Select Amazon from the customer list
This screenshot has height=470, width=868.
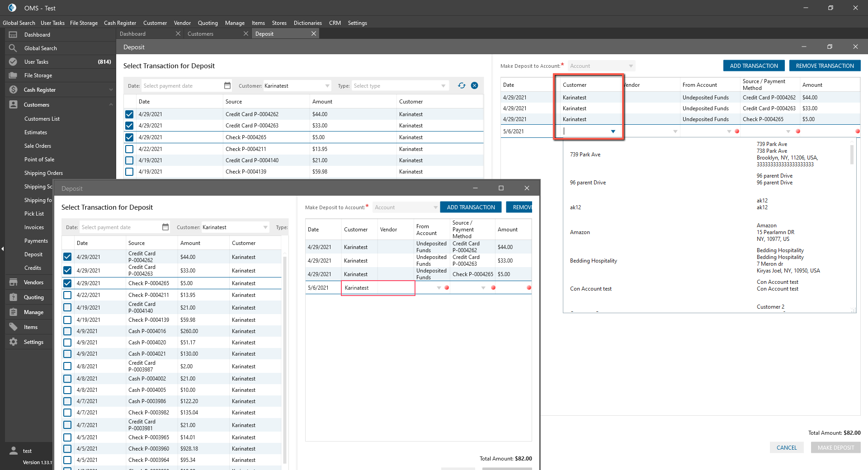[580, 232]
